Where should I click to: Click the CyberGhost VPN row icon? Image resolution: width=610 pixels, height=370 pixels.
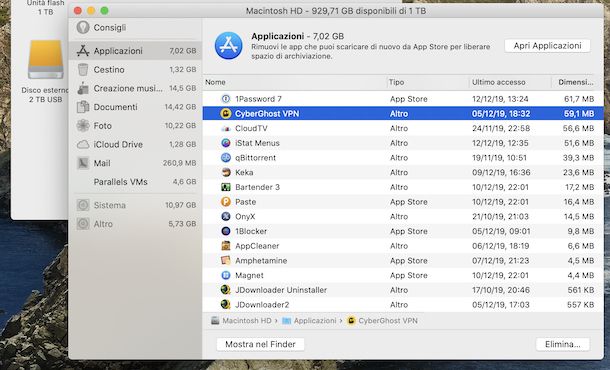pos(226,114)
